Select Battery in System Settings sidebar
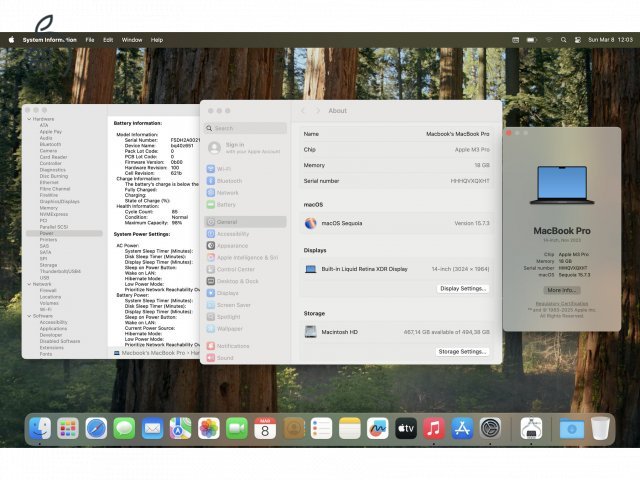The height and width of the screenshot is (480, 640). (245, 204)
